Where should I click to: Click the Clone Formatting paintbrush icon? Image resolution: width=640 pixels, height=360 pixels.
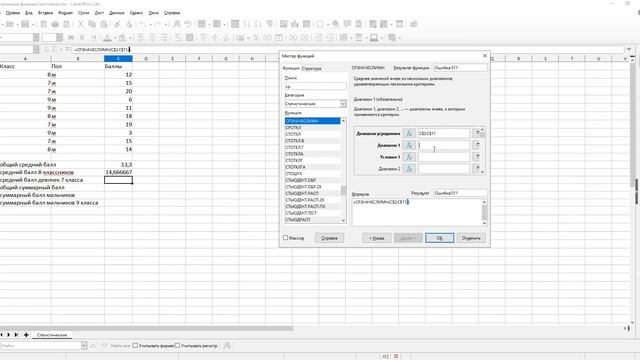tap(118, 24)
